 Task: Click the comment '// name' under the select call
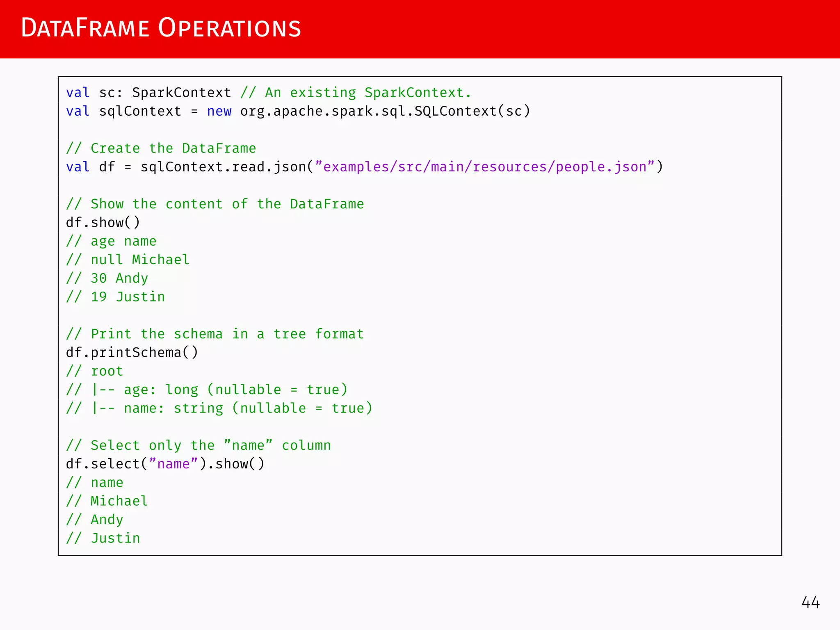[x=94, y=483]
